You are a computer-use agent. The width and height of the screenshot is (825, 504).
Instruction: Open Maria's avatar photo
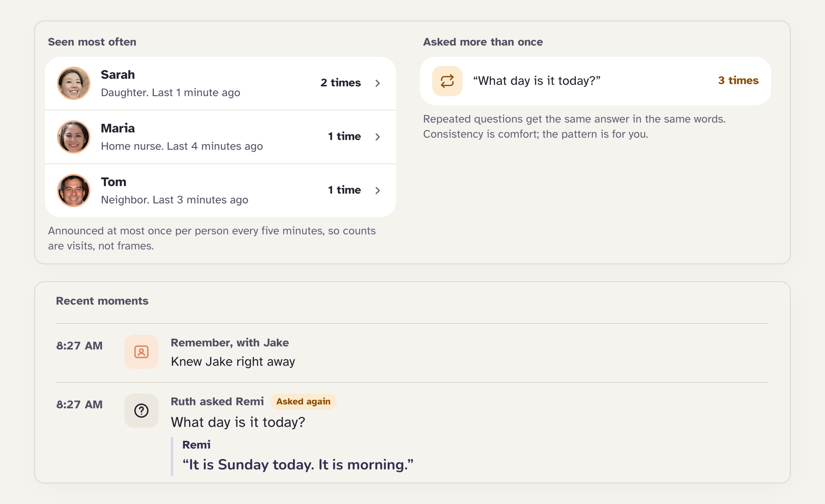coord(74,137)
